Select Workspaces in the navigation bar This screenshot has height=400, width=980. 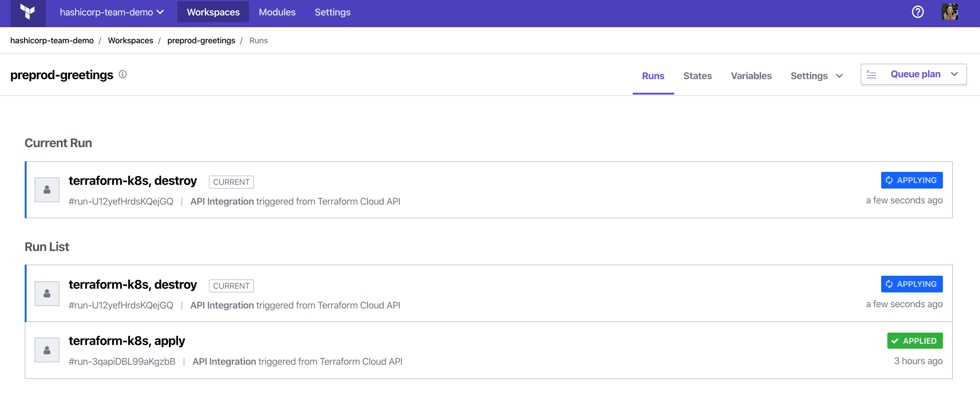point(213,12)
